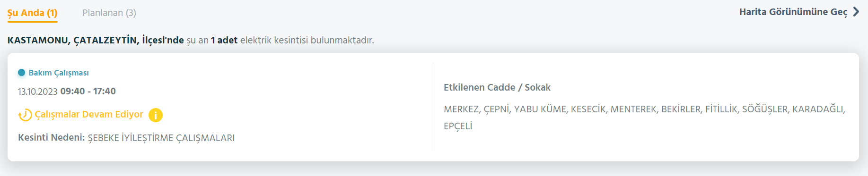Open the Şu Anda (1) tab
This screenshot has height=176, width=868.
coord(33,13)
